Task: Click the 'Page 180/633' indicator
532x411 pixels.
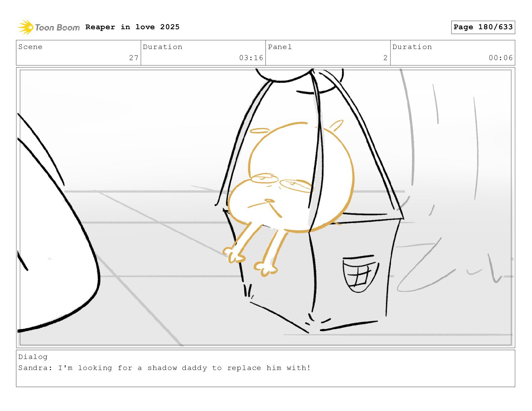Action: 483,27
